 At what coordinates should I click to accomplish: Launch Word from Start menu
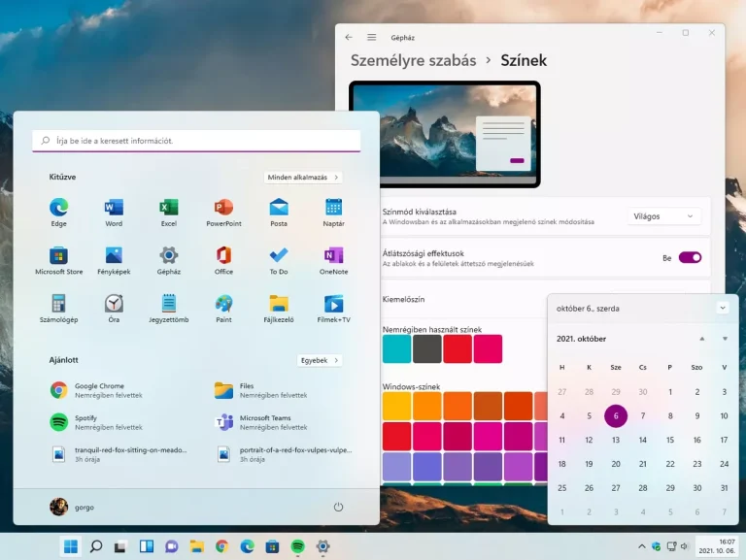point(114,213)
